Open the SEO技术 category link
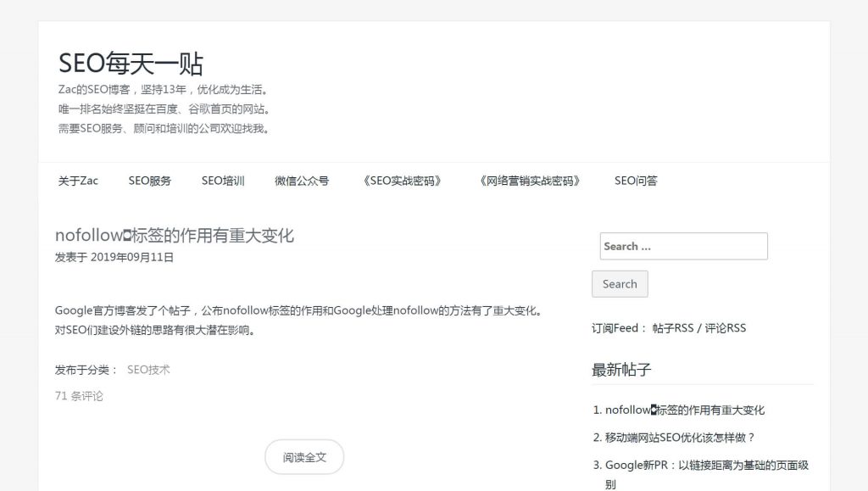The width and height of the screenshot is (868, 491). tap(148, 370)
